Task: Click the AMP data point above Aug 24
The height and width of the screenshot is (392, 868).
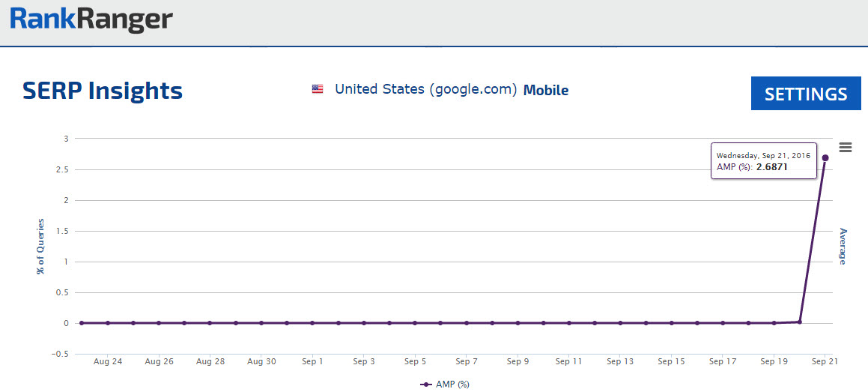Action: tap(108, 323)
